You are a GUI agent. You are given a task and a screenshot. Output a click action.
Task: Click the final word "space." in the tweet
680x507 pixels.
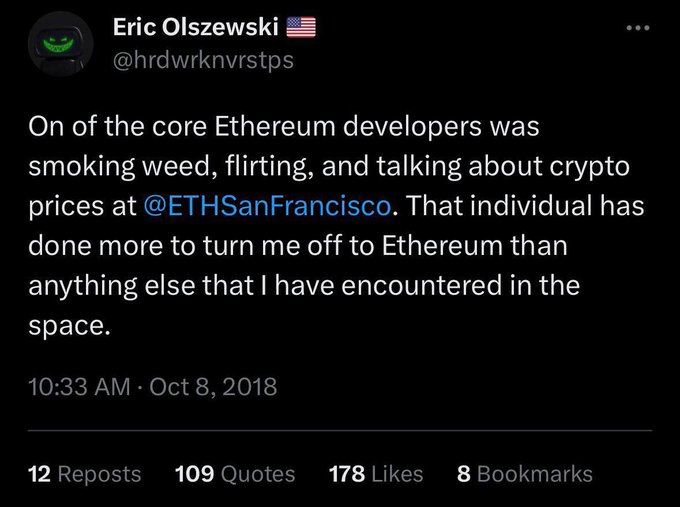pyautogui.click(x=68, y=327)
